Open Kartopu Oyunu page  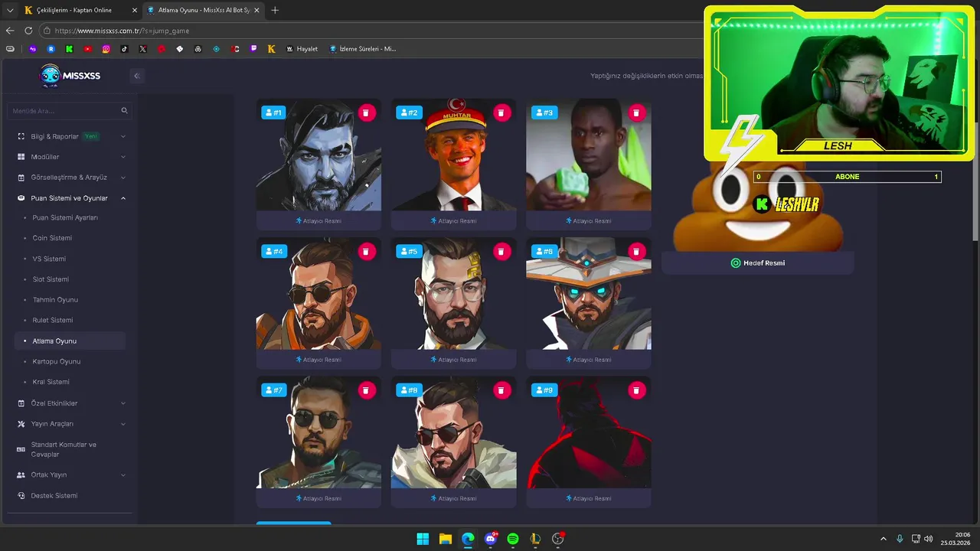pyautogui.click(x=57, y=361)
